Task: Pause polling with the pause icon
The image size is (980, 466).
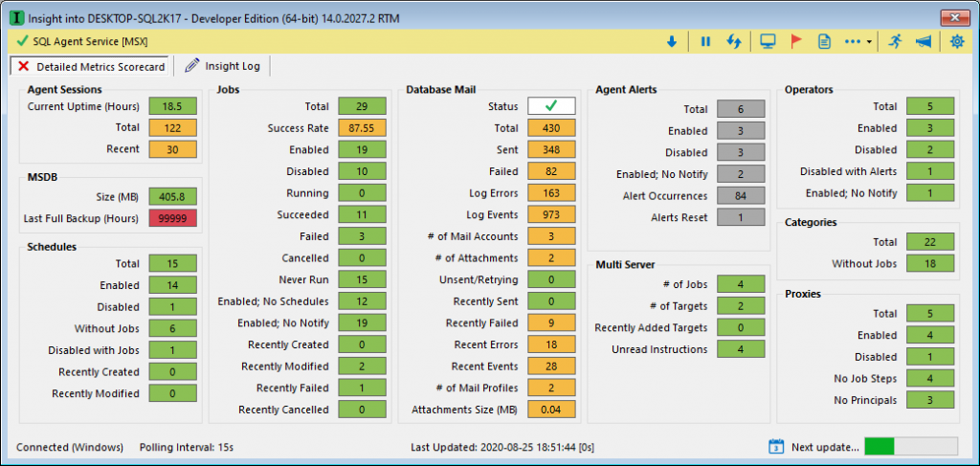Action: pos(705,42)
